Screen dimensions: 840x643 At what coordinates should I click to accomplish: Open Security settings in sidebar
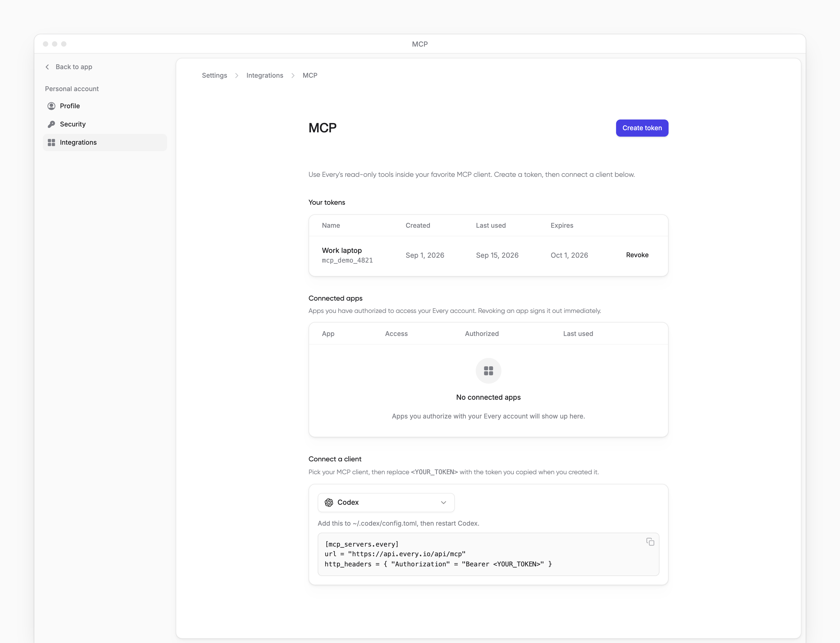[x=104, y=124]
